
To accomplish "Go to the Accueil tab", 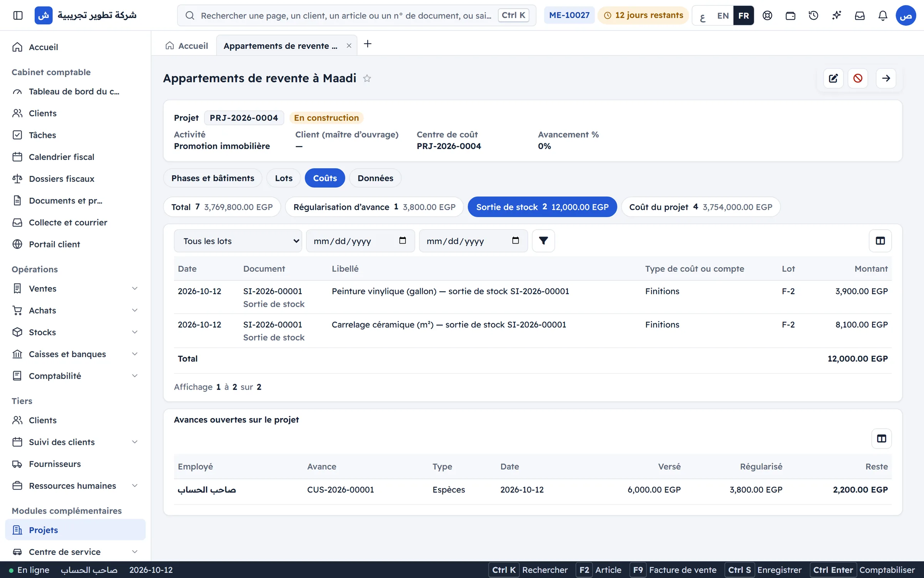I will [x=187, y=46].
